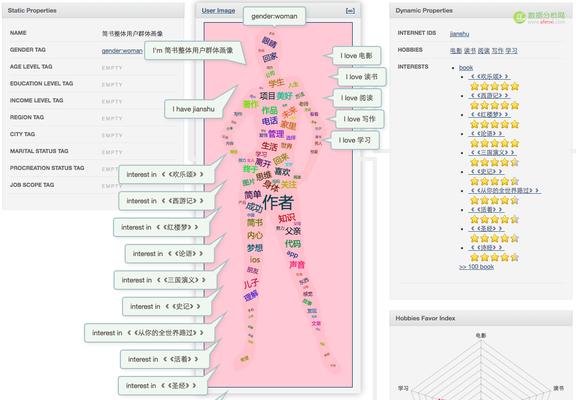Click the 梦想 word in the word cloud
This screenshot has width=576, height=400.
click(x=255, y=248)
